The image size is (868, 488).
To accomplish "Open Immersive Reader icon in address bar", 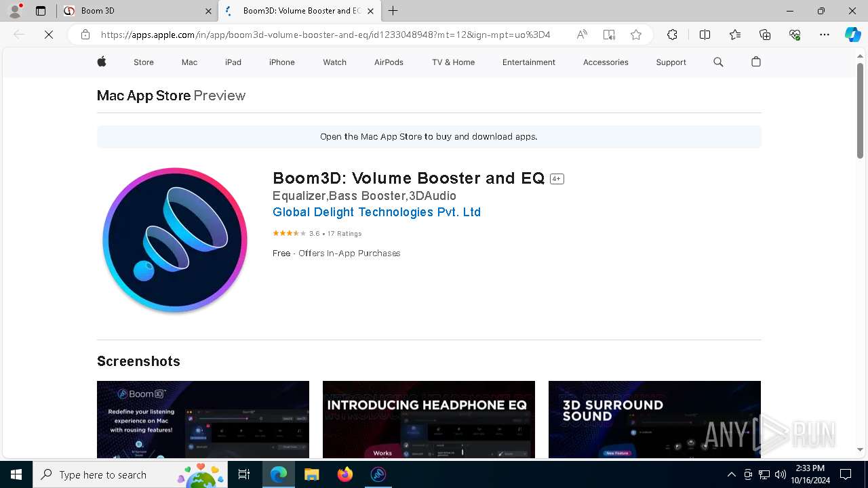I will click(609, 35).
